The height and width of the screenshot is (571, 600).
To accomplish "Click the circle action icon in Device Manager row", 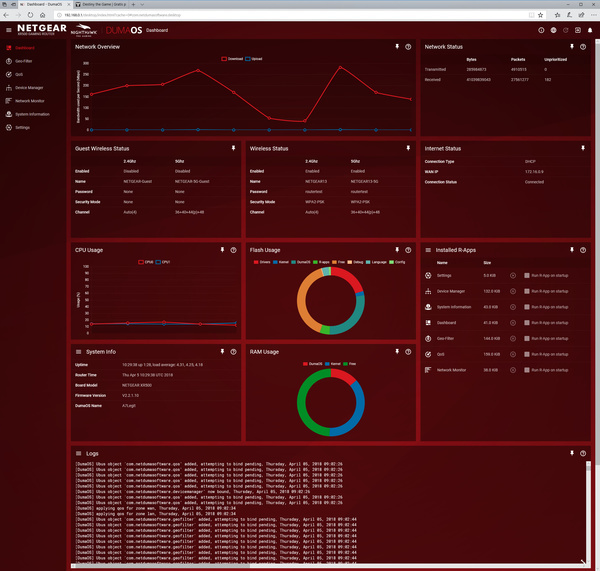I will [x=513, y=291].
